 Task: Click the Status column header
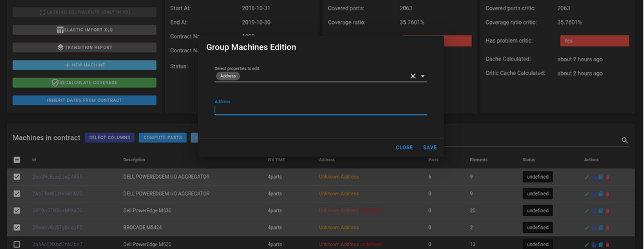(x=529, y=160)
